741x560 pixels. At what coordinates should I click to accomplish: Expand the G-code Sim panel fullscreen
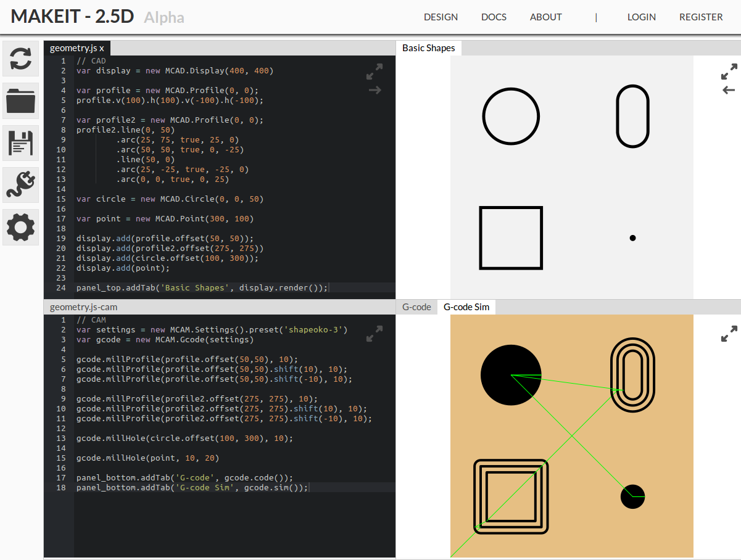(729, 334)
